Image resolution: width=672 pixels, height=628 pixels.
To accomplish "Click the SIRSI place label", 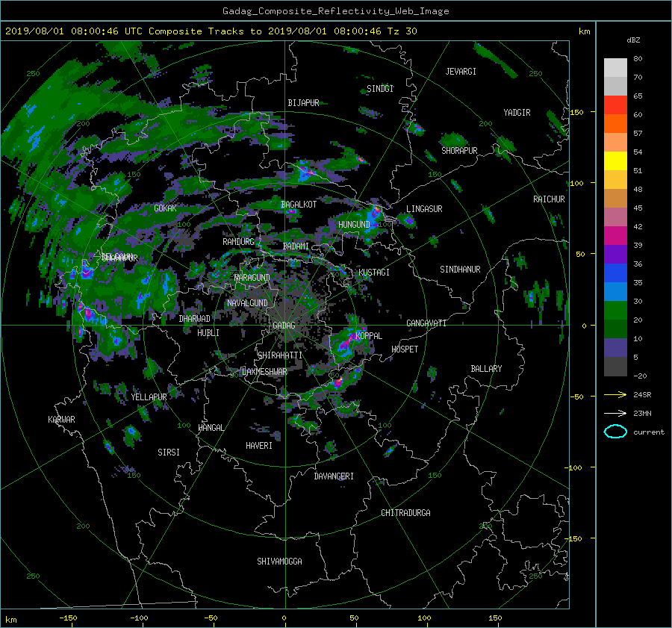I will [169, 453].
